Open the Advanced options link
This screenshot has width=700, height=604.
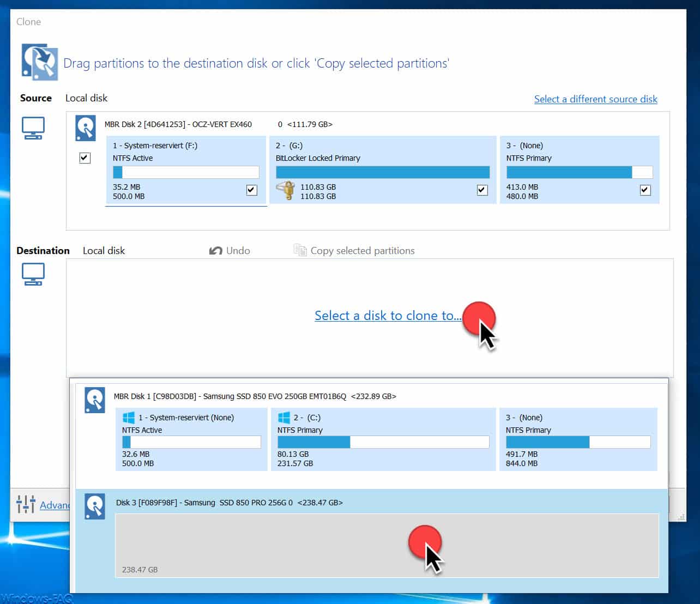[55, 505]
